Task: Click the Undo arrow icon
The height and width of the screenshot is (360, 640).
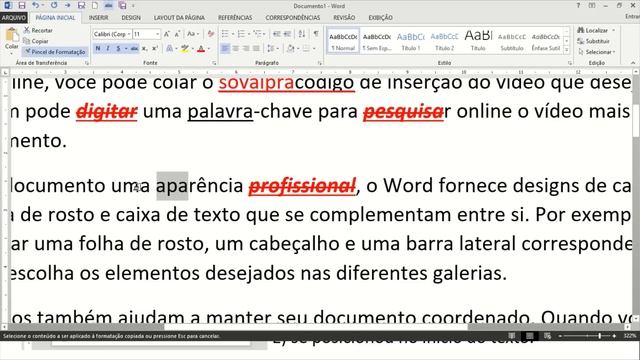Action: tap(36, 5)
